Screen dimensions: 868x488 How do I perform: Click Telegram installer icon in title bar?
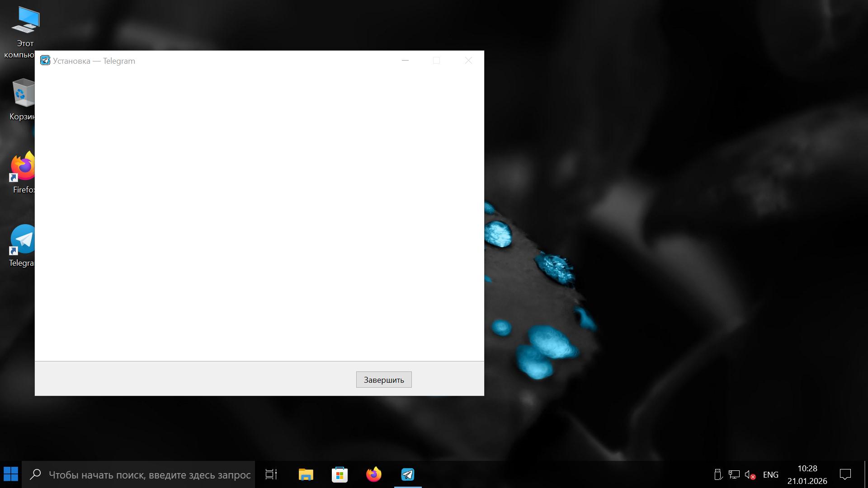click(x=45, y=61)
